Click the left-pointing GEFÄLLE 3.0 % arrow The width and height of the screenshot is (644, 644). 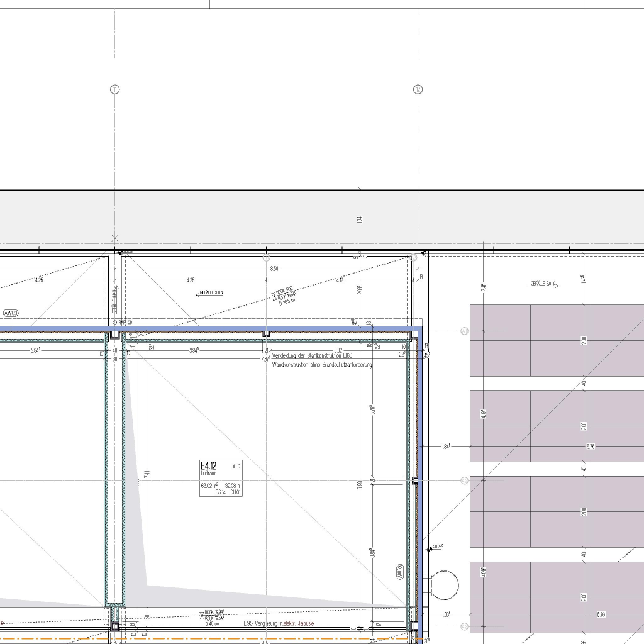coord(210,293)
